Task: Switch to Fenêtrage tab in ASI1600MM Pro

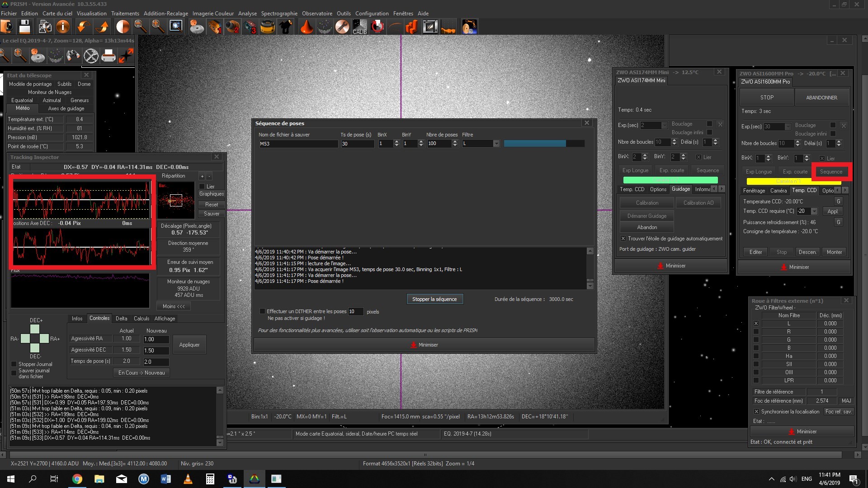Action: coord(754,191)
